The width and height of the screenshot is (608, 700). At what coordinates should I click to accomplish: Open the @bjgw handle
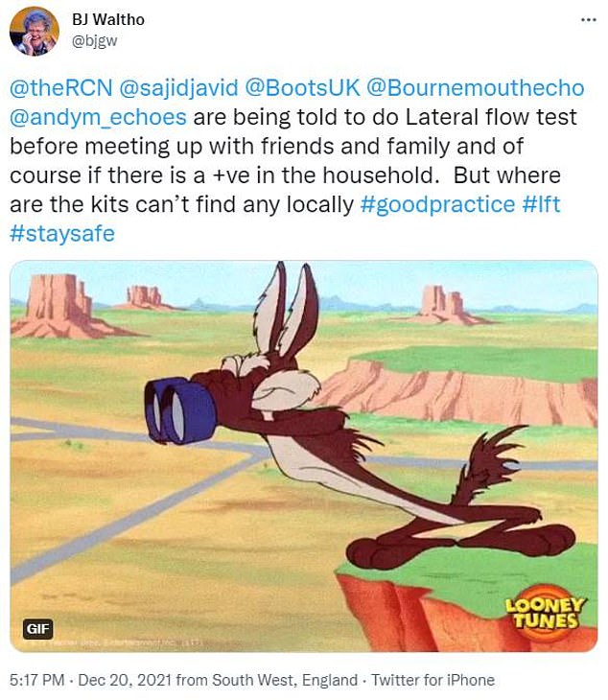click(x=95, y=41)
